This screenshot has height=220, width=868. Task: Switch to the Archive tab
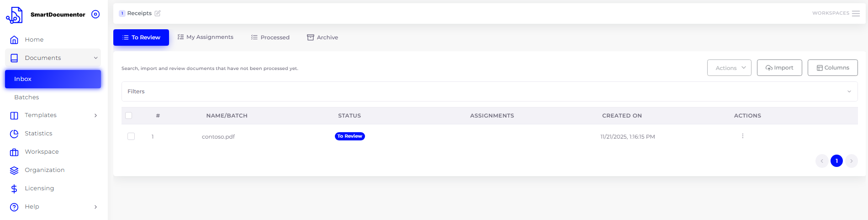(323, 38)
